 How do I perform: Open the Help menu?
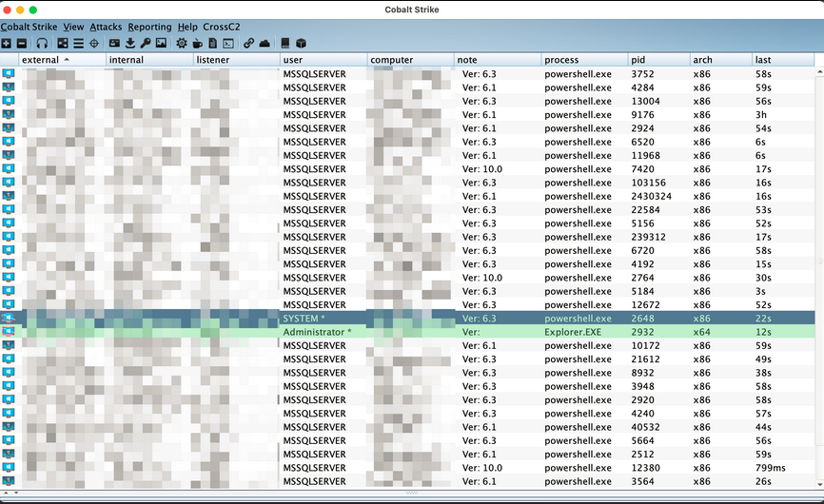187,27
